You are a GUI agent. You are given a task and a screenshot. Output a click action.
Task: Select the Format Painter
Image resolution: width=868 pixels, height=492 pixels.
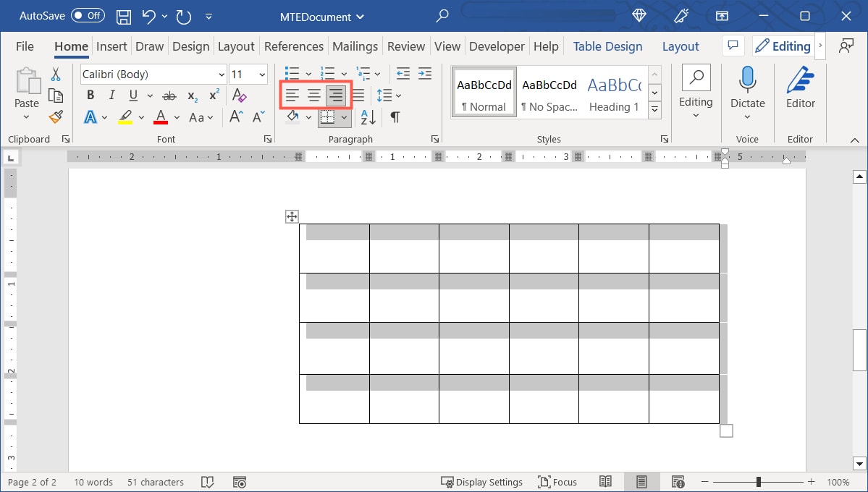pyautogui.click(x=56, y=116)
